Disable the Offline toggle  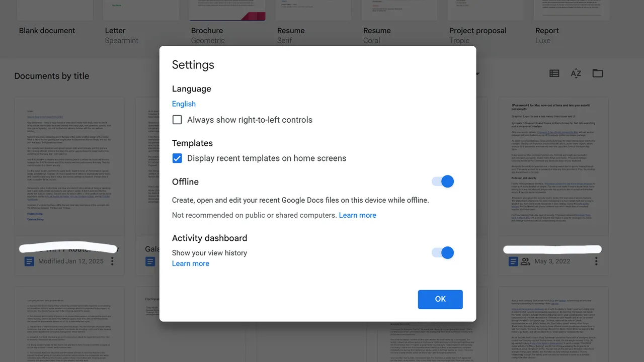pos(442,182)
